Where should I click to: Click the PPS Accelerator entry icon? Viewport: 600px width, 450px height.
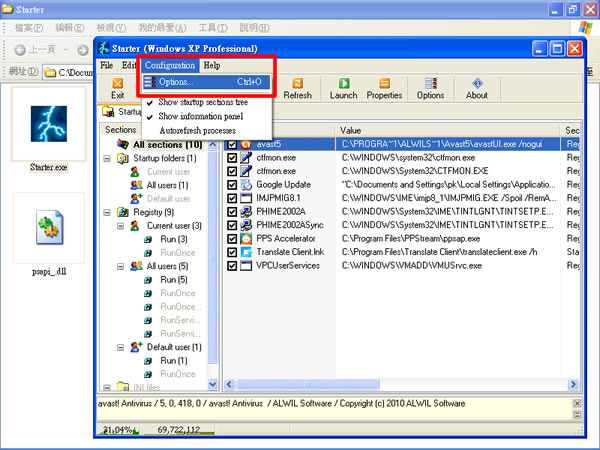[246, 238]
